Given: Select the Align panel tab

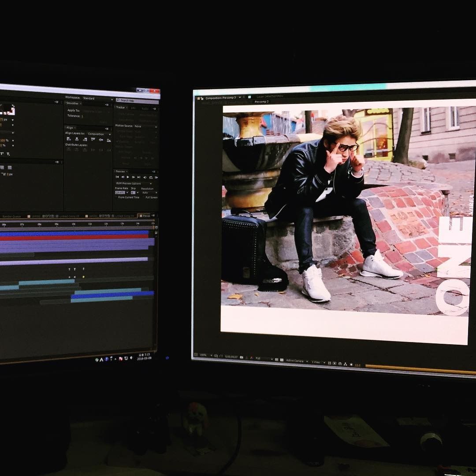Looking at the screenshot, I should [70, 127].
